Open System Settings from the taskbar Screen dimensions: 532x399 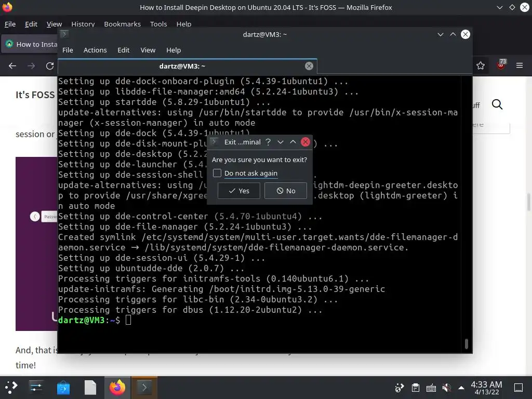pyautogui.click(x=36, y=387)
